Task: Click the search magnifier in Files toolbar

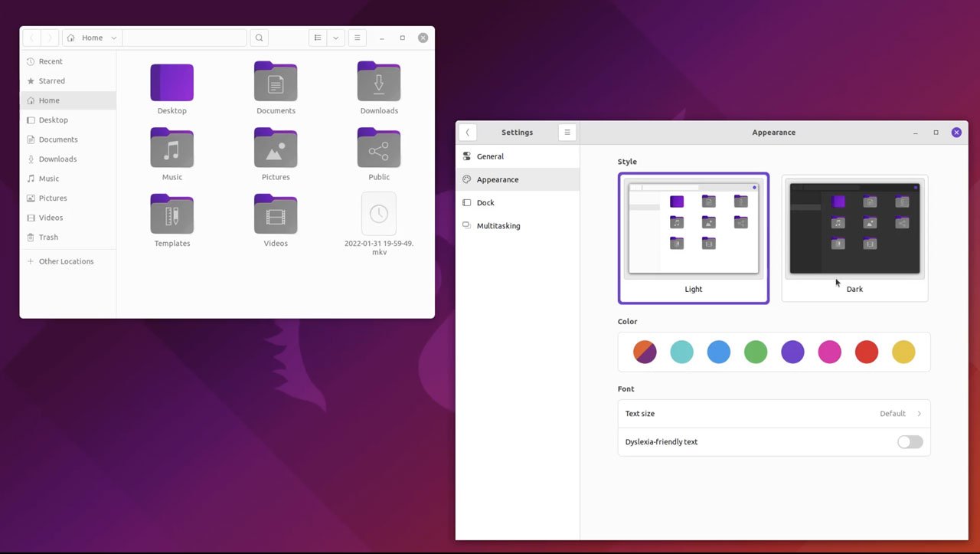Action: pos(260,38)
